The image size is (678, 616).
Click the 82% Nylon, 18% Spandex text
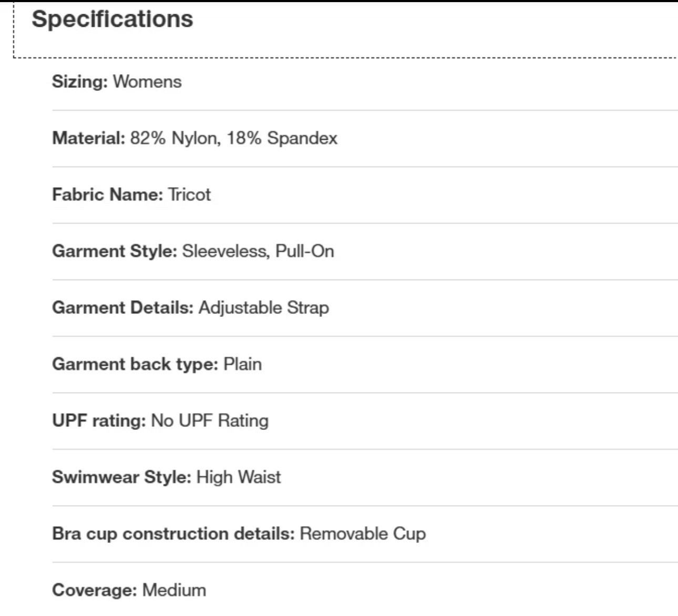tap(234, 138)
